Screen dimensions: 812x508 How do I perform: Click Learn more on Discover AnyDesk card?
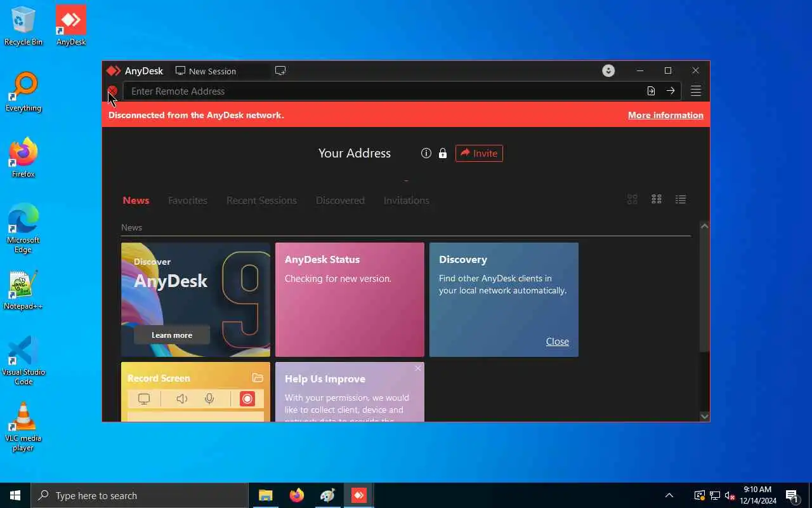tap(172, 335)
